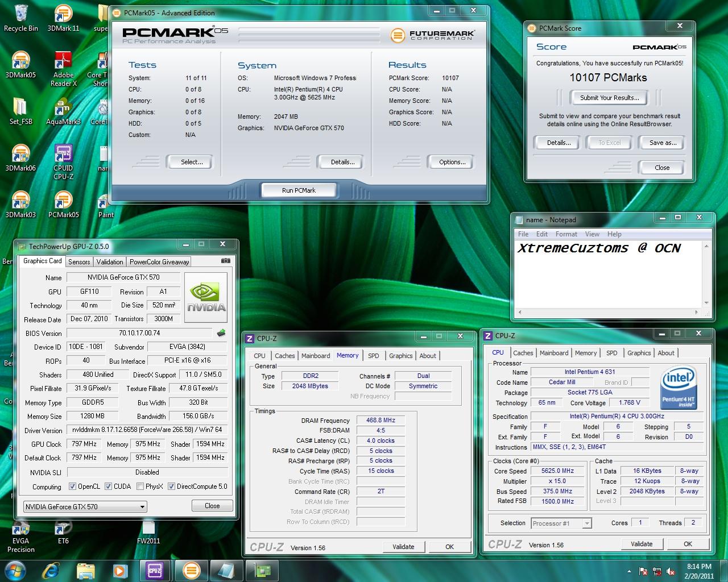Click Options... under PCMark Results
Screen dimensions: 728x582
(x=452, y=162)
